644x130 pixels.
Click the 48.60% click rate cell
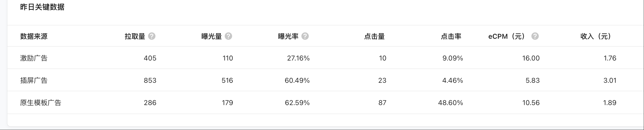coord(450,103)
